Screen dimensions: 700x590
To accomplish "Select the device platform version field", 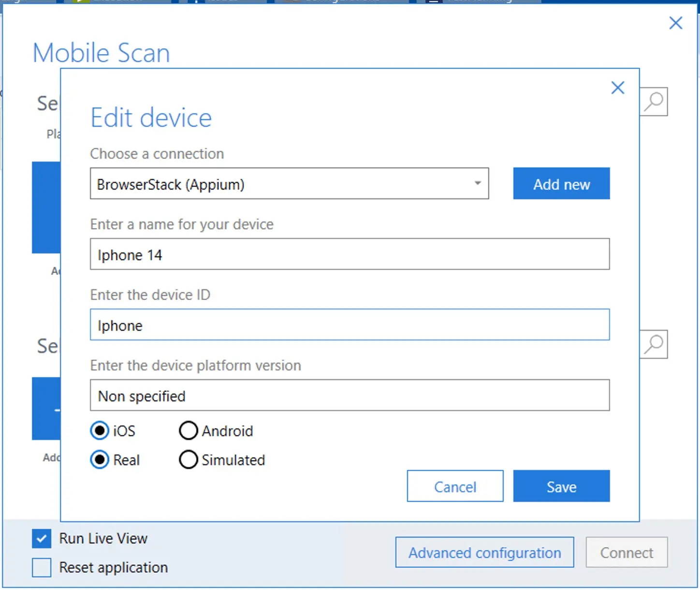I will (x=349, y=396).
